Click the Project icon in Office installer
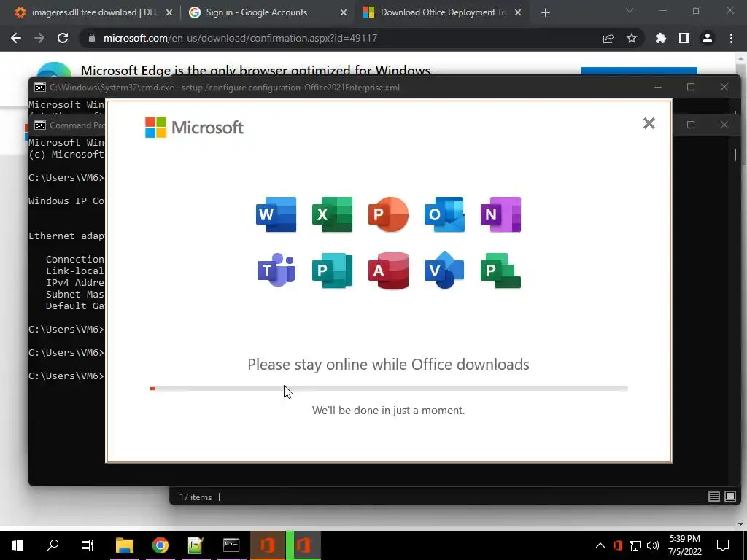The height and width of the screenshot is (560, 747). pos(500,270)
